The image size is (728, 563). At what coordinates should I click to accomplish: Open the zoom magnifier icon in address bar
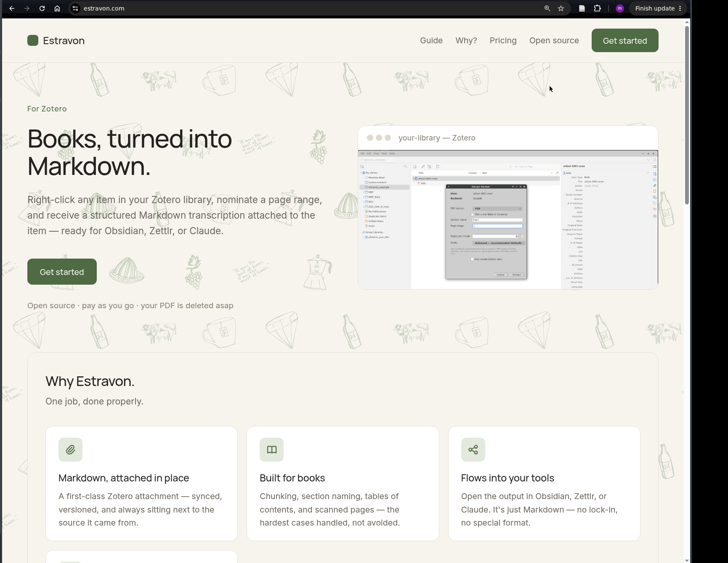[x=547, y=8]
